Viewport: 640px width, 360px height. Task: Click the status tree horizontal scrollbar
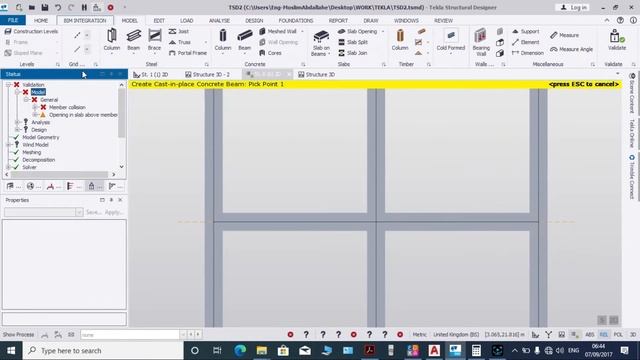click(60, 174)
